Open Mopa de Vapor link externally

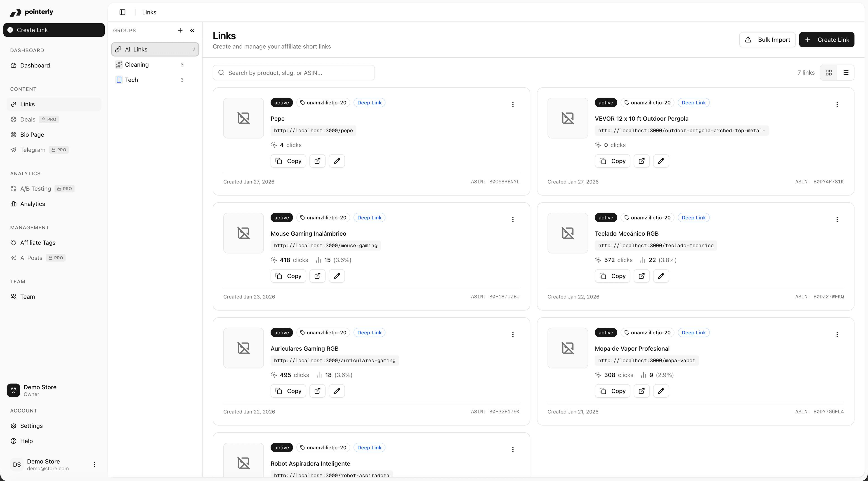point(642,391)
